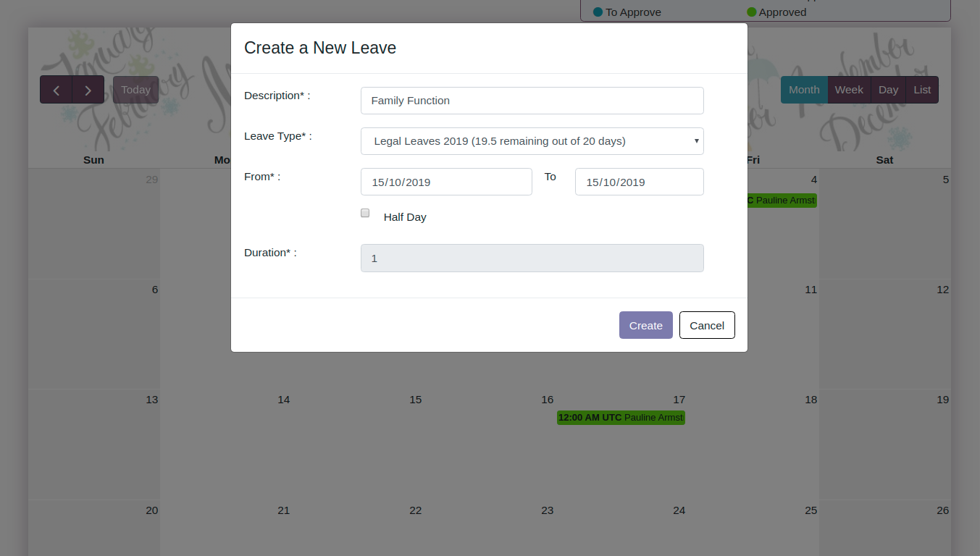980x556 pixels.
Task: Click the From date field
Action: click(446, 182)
